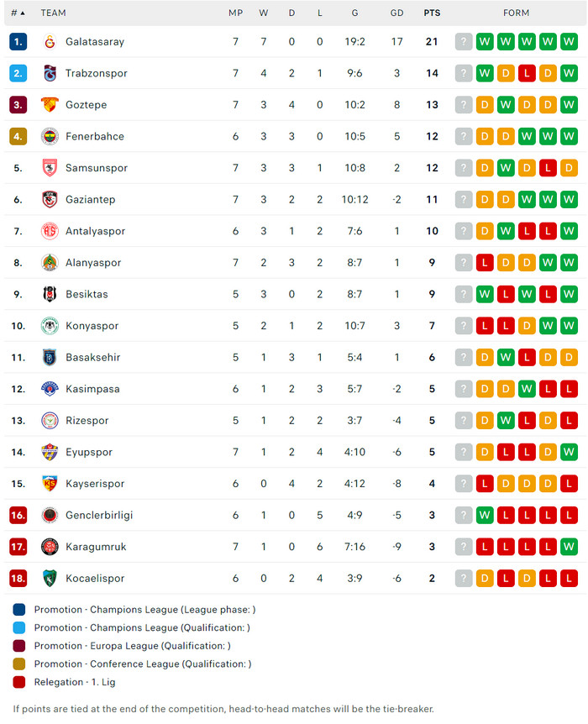The height and width of the screenshot is (724, 588).
Task: Click the Besiktas team logo
Action: coord(50,294)
